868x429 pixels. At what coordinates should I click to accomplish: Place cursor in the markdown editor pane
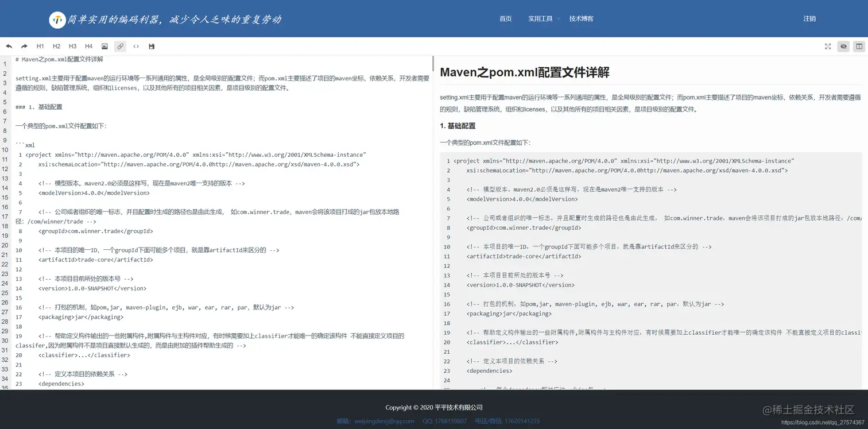tap(218, 230)
